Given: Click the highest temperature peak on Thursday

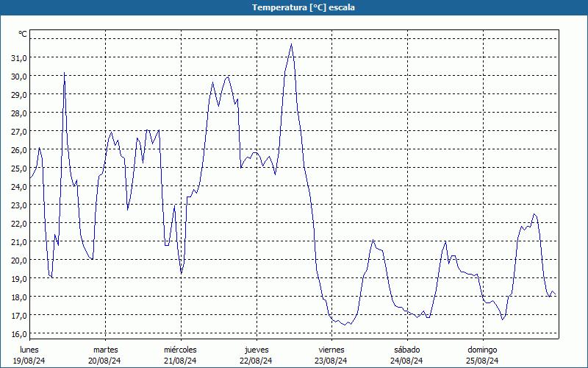Looking at the screenshot, I should [291, 44].
